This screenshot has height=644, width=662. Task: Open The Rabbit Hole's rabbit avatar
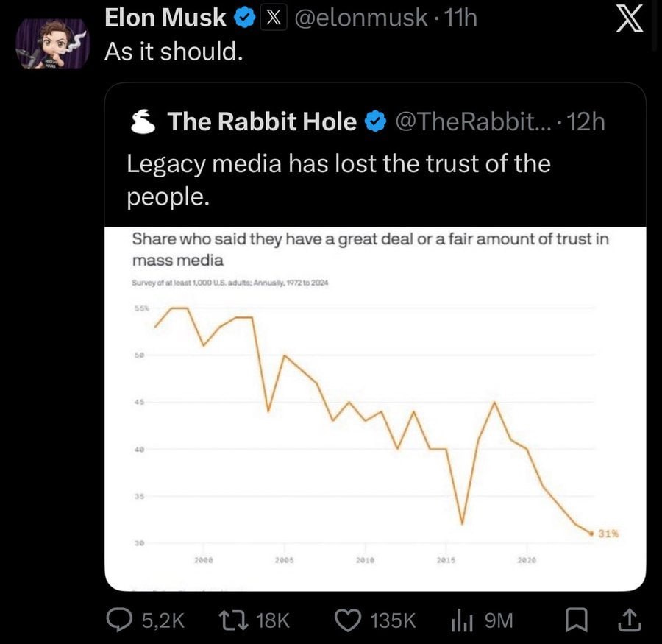[142, 121]
